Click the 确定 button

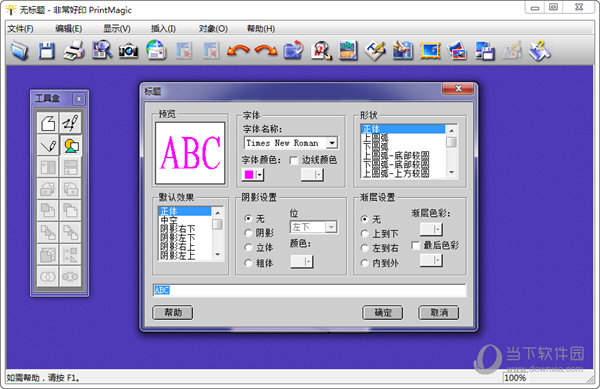[x=383, y=313]
